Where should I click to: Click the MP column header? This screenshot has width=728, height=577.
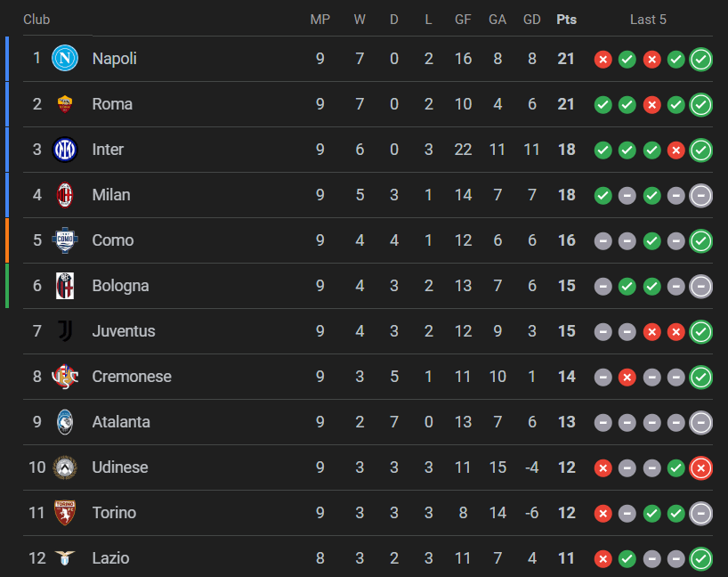320,20
